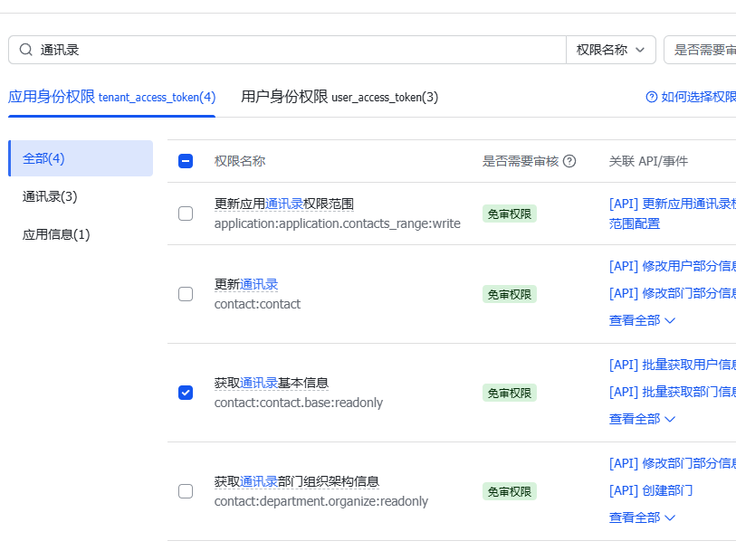The image size is (736, 560).
Task: Click the help icon beside 是否需要审核 header
Action: [x=569, y=161]
